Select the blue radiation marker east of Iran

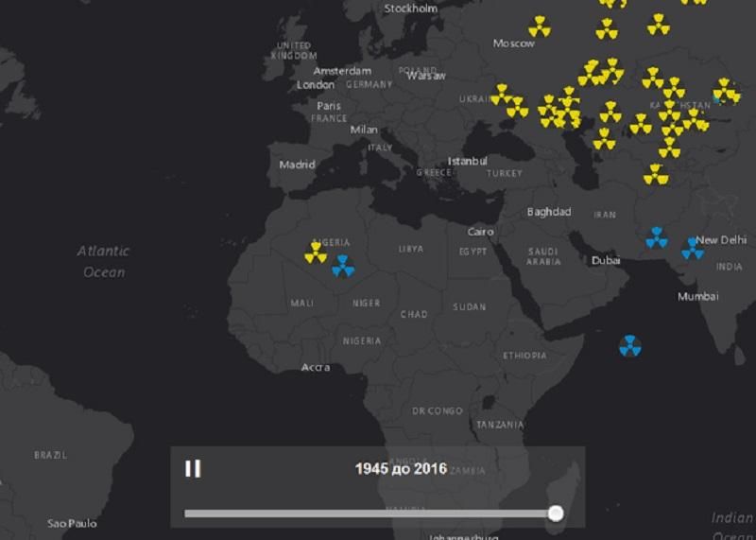657,237
